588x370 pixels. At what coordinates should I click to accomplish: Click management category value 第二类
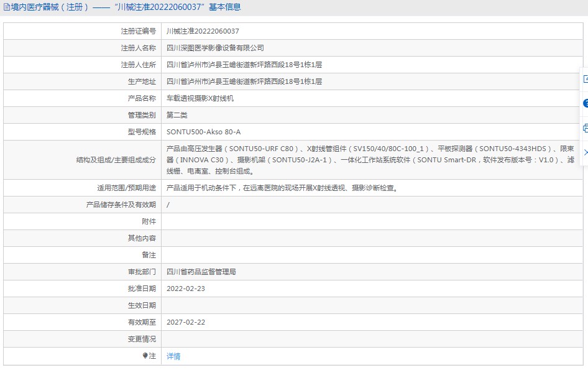coord(177,115)
